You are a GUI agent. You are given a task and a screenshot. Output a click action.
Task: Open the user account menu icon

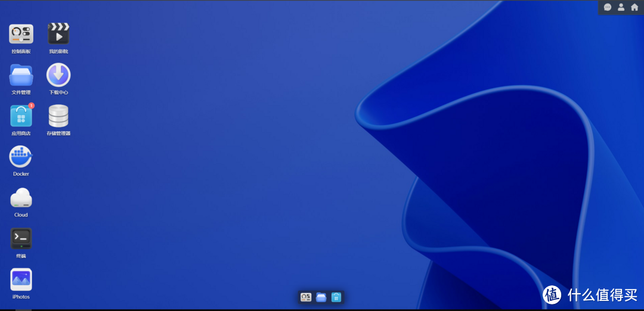[x=621, y=7]
